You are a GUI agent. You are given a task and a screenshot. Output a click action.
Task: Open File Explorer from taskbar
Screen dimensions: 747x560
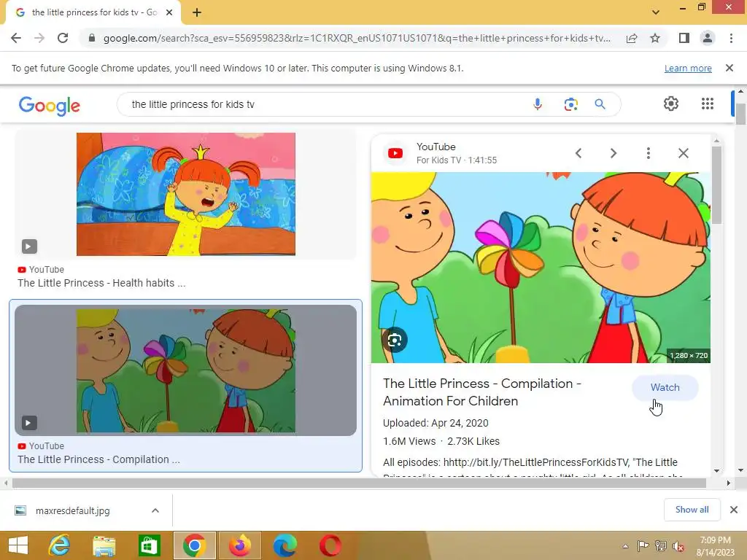[104, 545]
